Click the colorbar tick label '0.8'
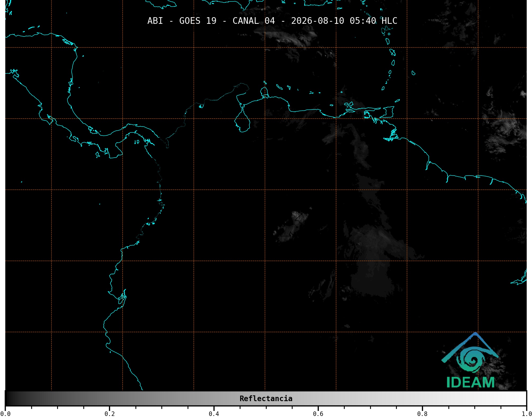The height and width of the screenshot is (417, 532). [x=422, y=414]
